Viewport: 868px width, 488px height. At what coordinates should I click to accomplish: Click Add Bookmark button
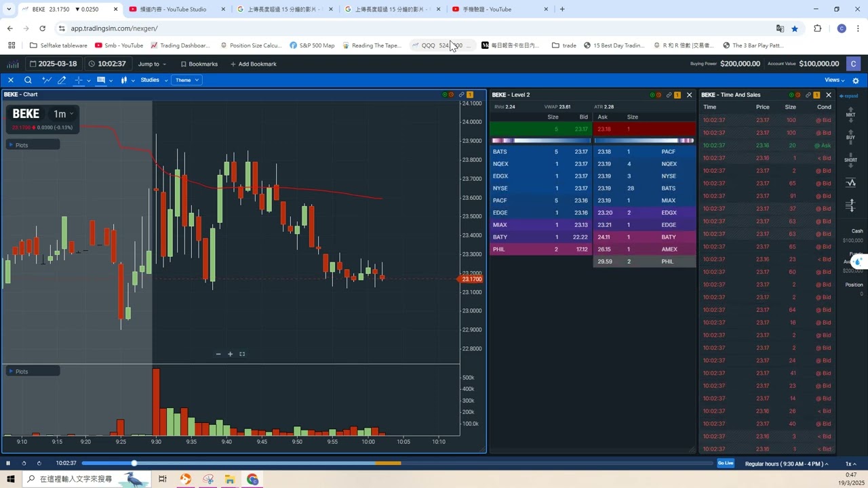click(254, 64)
